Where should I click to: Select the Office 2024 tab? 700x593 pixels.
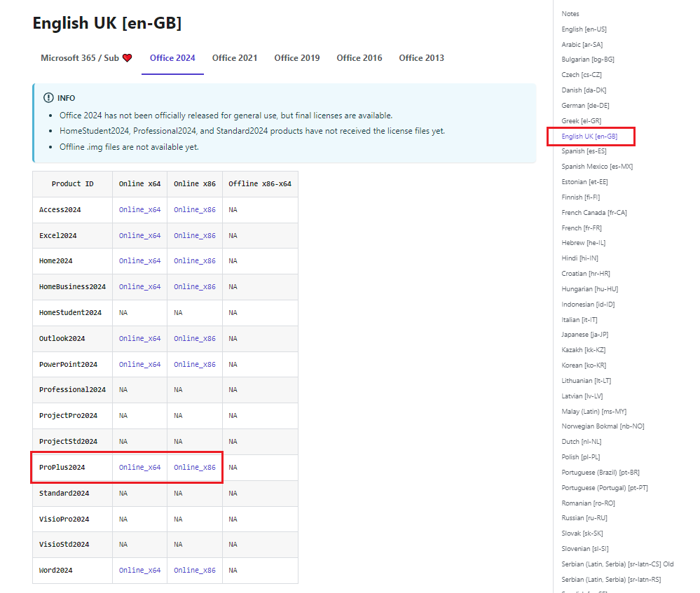[172, 58]
